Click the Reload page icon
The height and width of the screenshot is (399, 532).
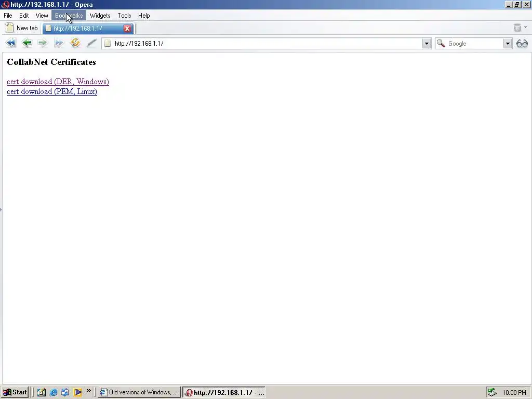click(75, 43)
